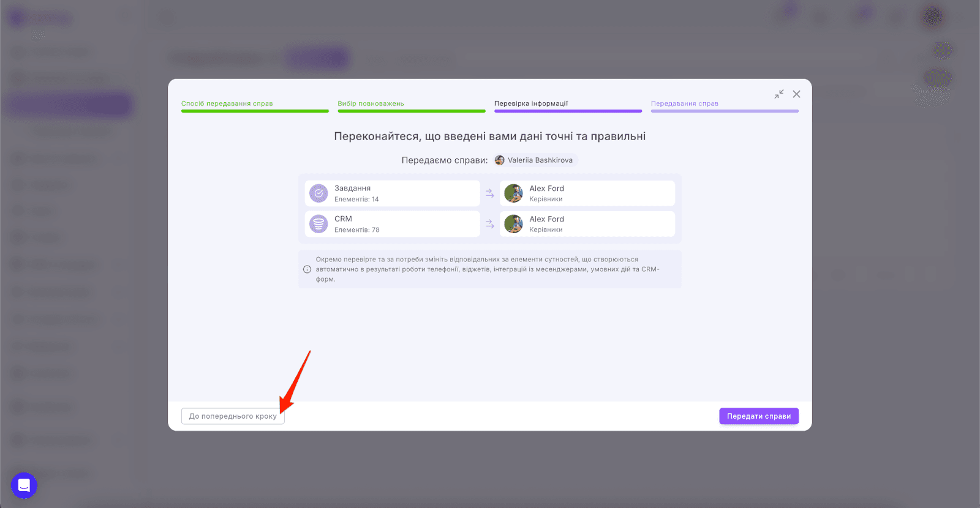
Task: Select the Передавання справ step
Action: coord(685,103)
